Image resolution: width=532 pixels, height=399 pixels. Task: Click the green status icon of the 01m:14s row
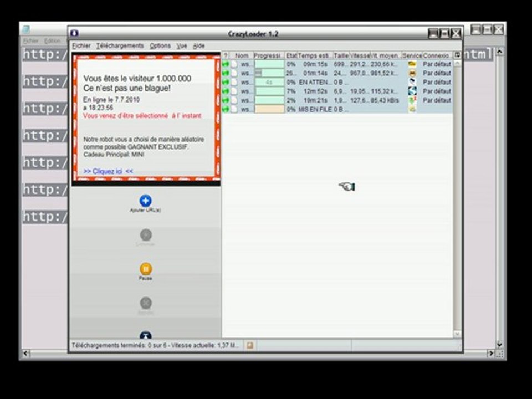(226, 73)
